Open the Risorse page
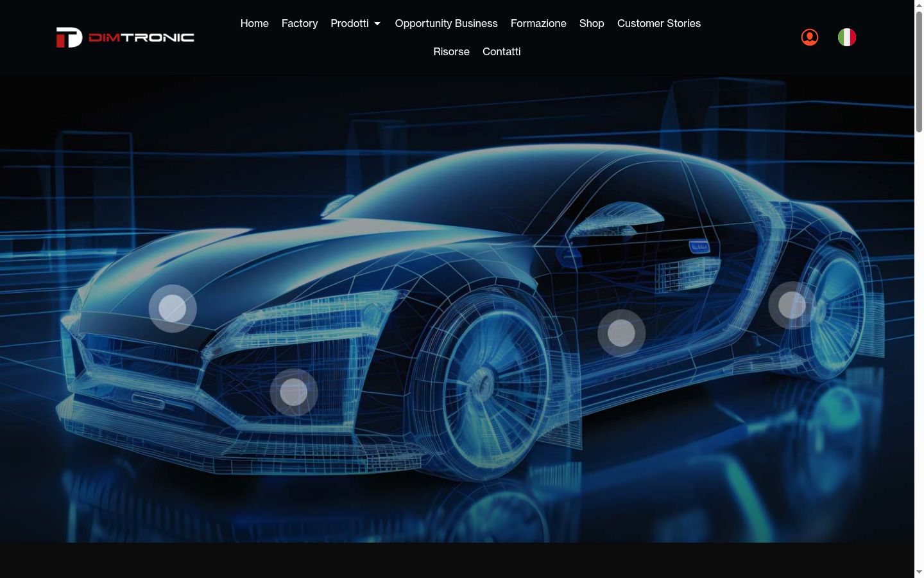 click(x=452, y=51)
